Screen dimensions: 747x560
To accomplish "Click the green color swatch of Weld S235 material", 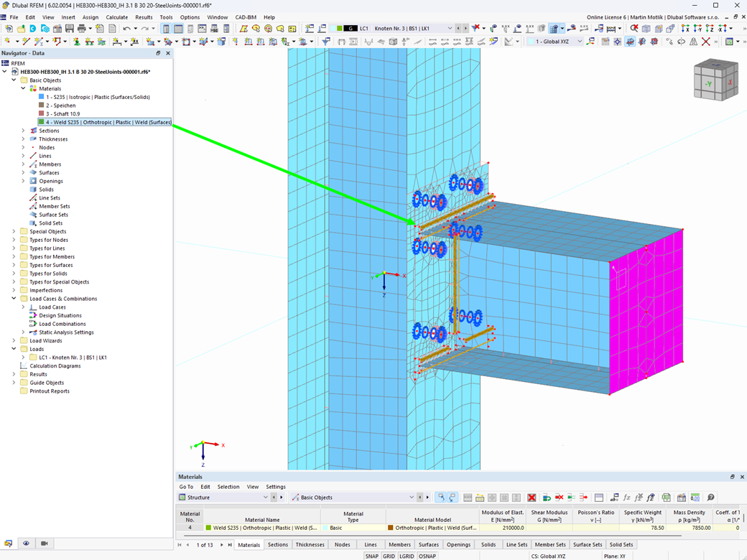I will click(x=208, y=528).
